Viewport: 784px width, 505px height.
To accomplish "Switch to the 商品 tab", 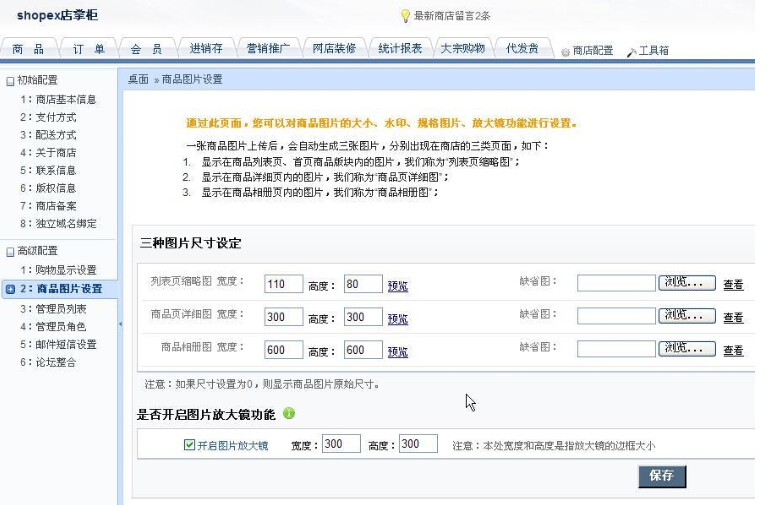I will pyautogui.click(x=29, y=49).
